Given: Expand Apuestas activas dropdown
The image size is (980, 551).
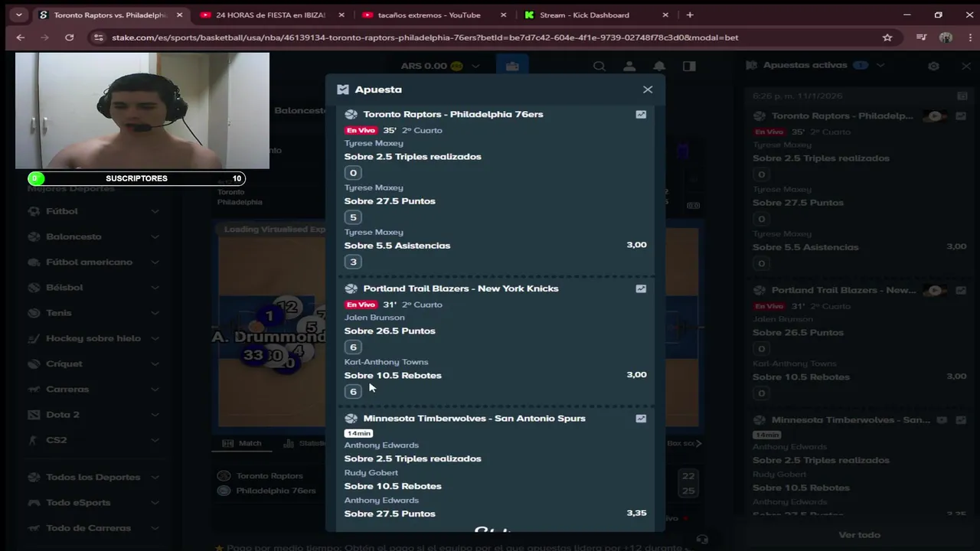Looking at the screenshot, I should (x=880, y=65).
